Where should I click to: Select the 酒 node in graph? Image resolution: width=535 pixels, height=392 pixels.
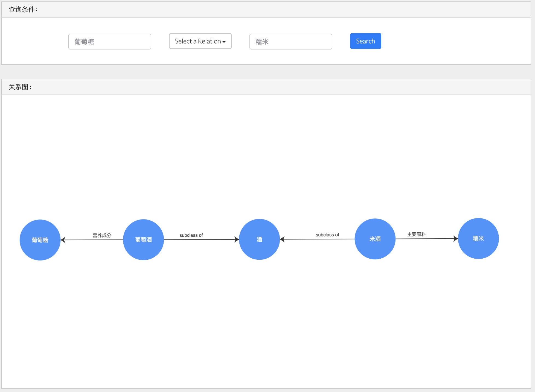(x=259, y=239)
